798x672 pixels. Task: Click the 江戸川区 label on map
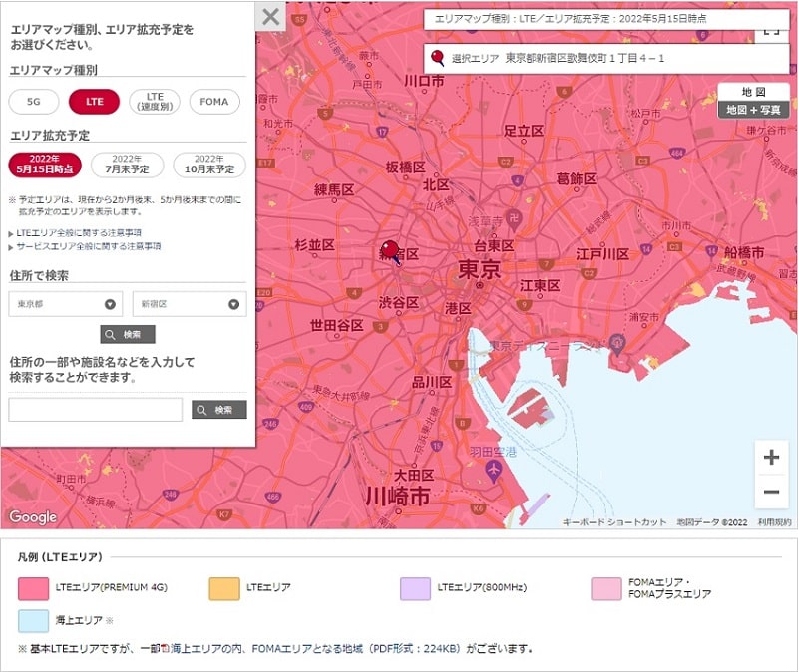click(x=602, y=254)
